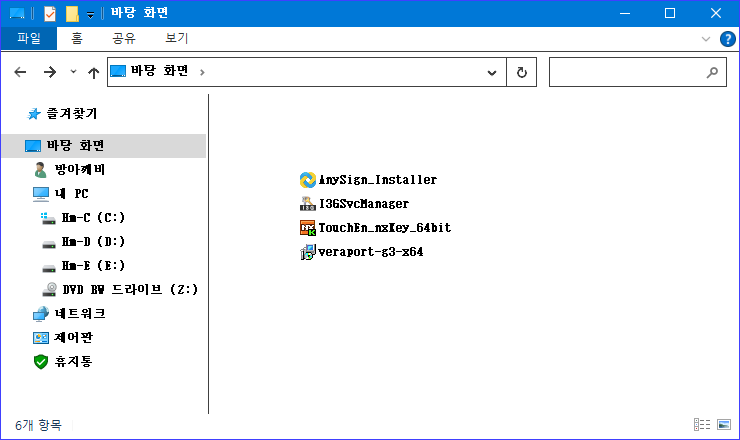Go forward with the right arrow
Viewport: 740px width, 440px height.
click(50, 72)
